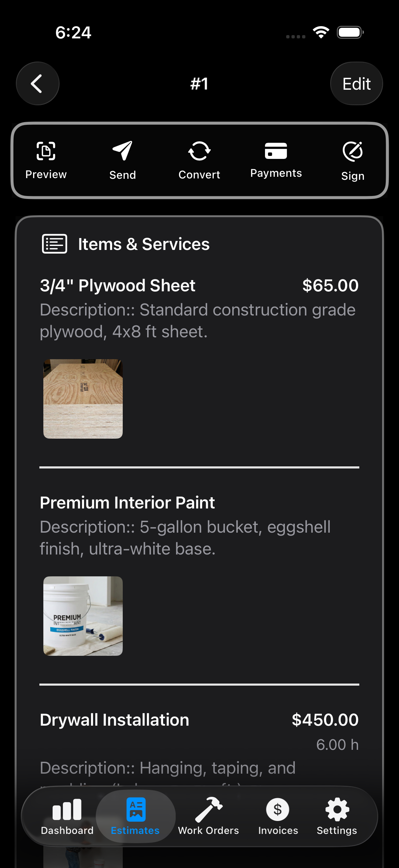Open the Settings gear tab
The height and width of the screenshot is (868, 399).
tap(337, 816)
